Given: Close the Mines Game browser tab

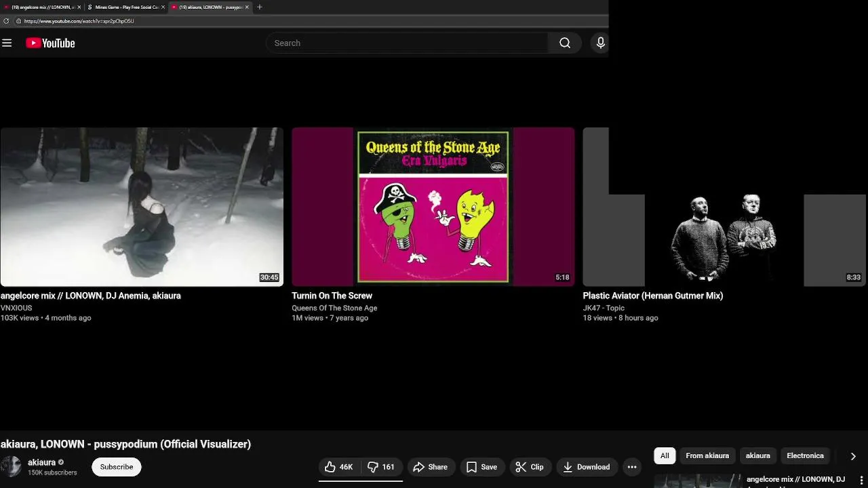Looking at the screenshot, I should [x=163, y=7].
